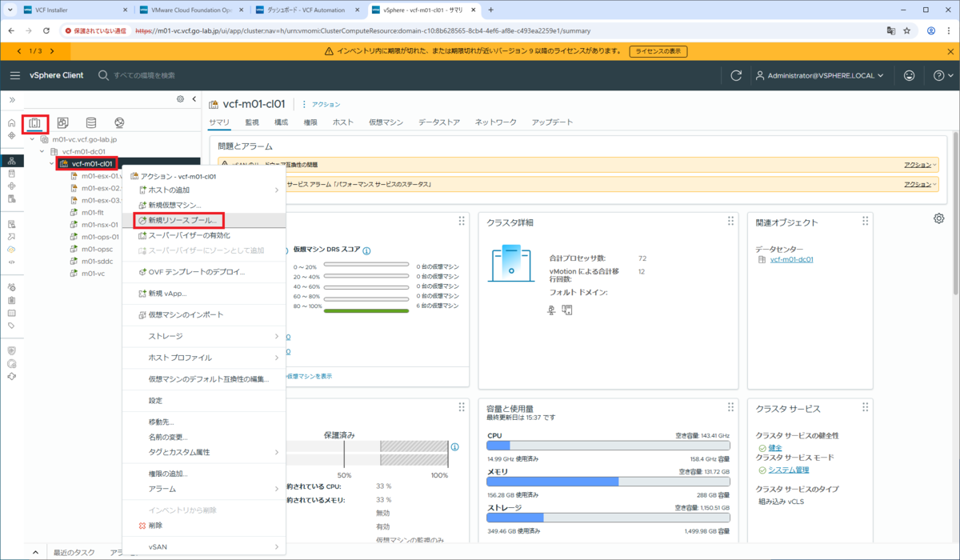
Task: Open システム管理 cluster service mode link
Action: tap(789, 470)
